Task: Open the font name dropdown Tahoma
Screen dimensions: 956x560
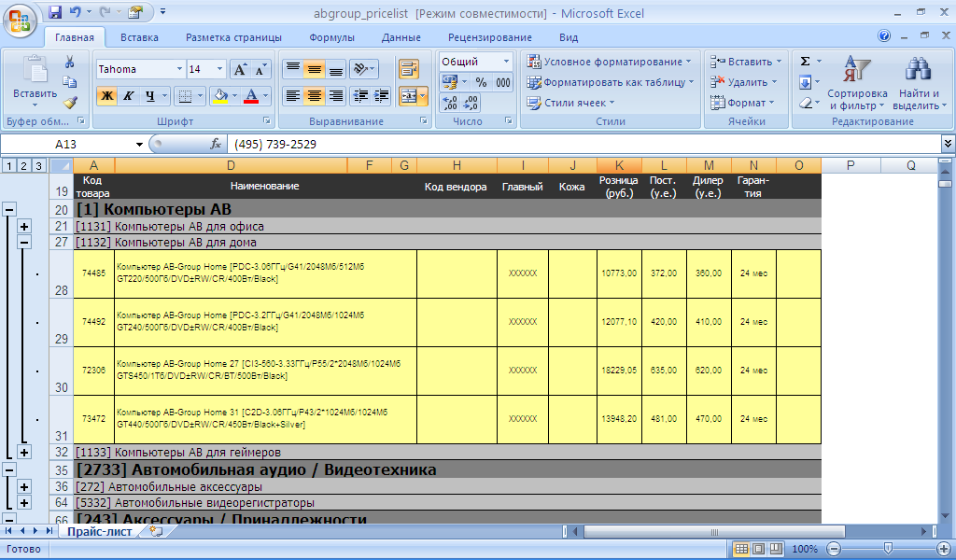Action: (x=179, y=69)
